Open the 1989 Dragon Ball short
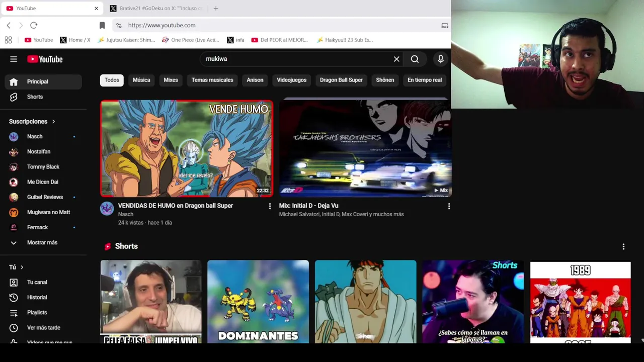 580,302
